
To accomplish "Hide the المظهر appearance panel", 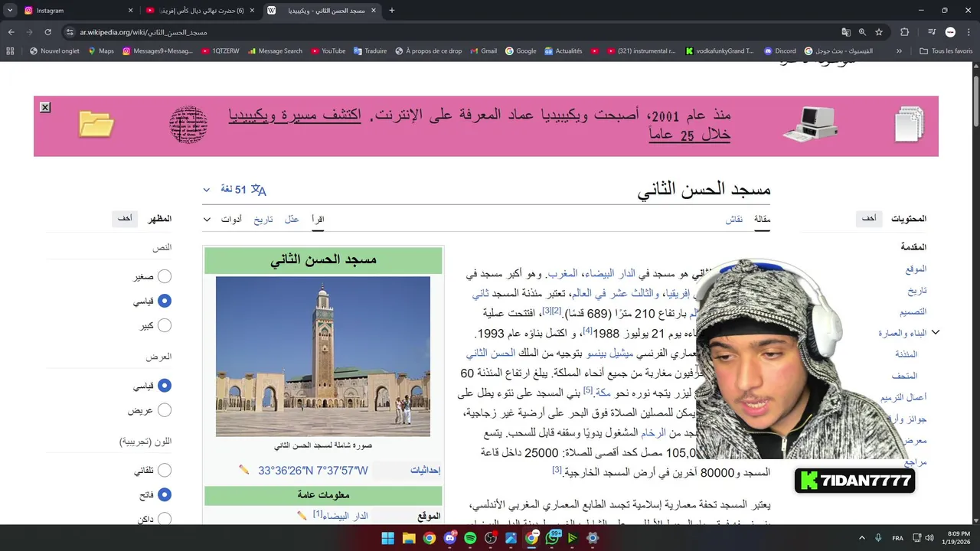I will pyautogui.click(x=125, y=218).
